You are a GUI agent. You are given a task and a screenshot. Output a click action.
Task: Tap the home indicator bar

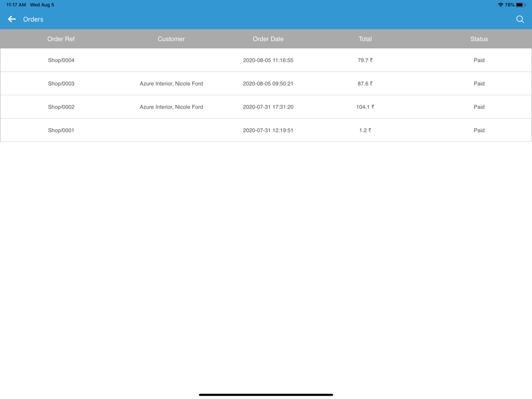pos(266,395)
